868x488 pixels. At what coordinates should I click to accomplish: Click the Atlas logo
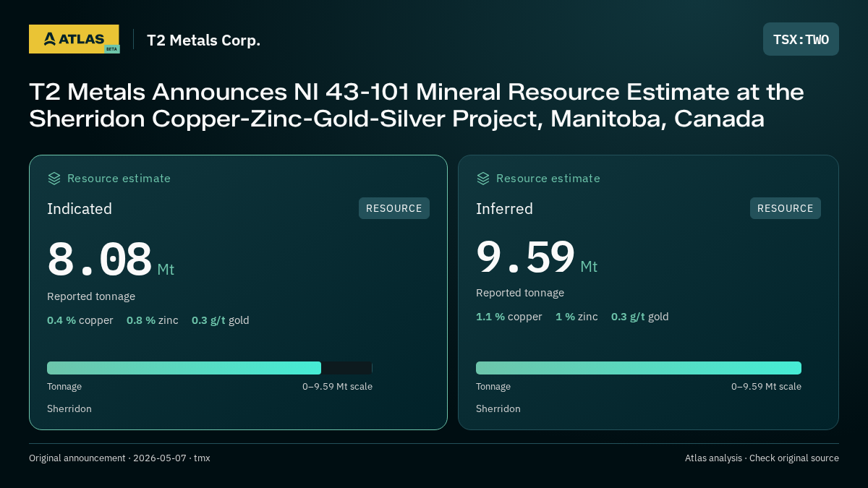tap(74, 39)
